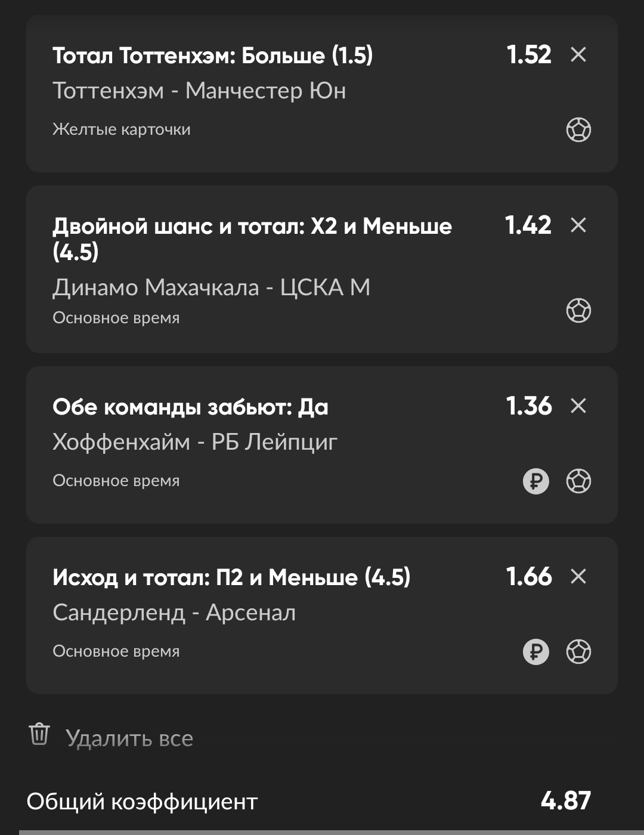This screenshot has height=835, width=644.
Task: Remove the Hoffenheim bet with X
Action: click(x=578, y=406)
